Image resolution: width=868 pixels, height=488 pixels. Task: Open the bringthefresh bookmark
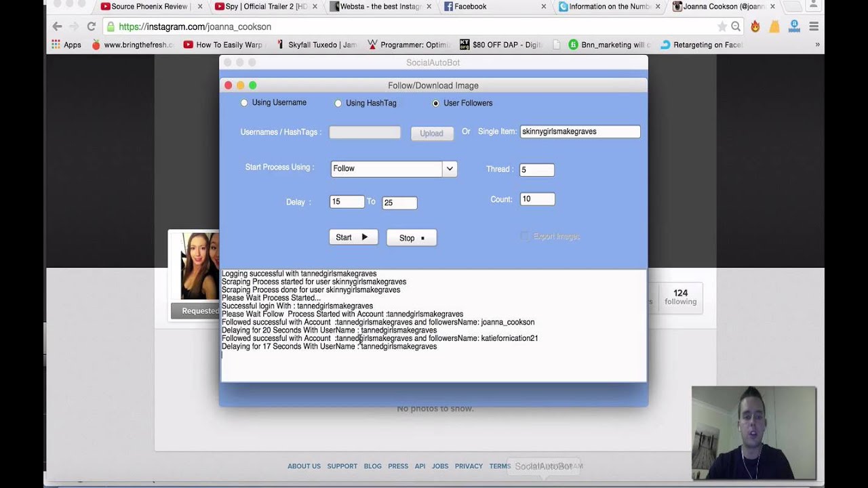(x=132, y=45)
